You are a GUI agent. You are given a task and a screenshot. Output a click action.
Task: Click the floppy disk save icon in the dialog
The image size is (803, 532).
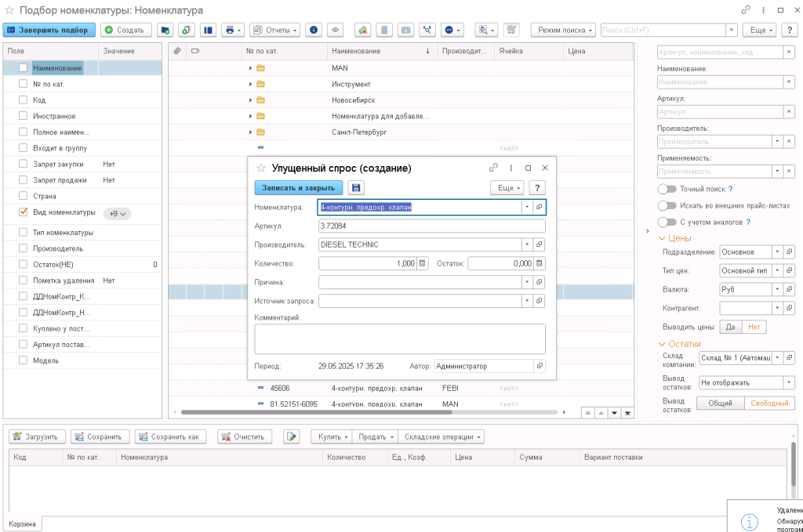[356, 188]
